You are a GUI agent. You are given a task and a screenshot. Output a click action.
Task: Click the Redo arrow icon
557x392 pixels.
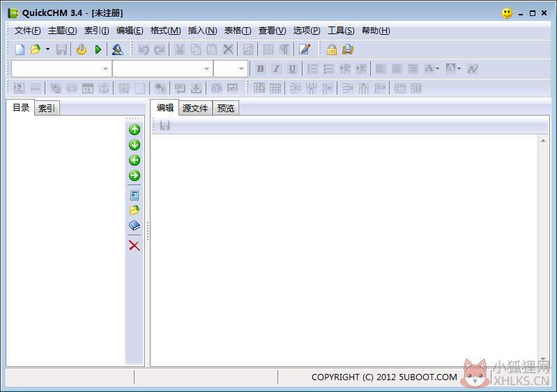160,49
